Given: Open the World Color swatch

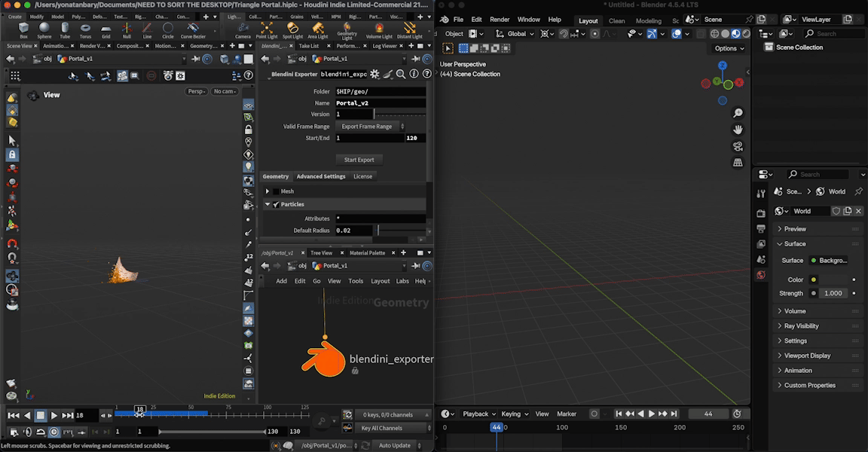Looking at the screenshot, I should tap(835, 279).
